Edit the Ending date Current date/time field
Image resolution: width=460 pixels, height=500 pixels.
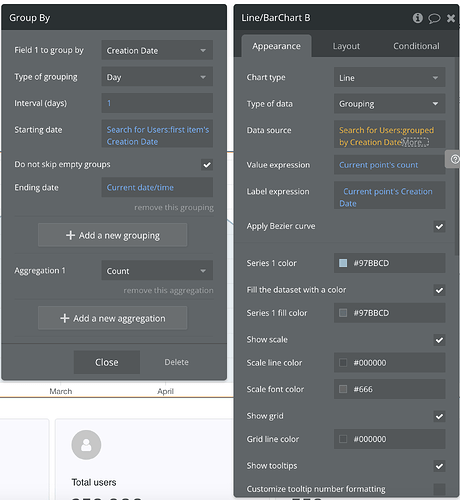click(157, 187)
